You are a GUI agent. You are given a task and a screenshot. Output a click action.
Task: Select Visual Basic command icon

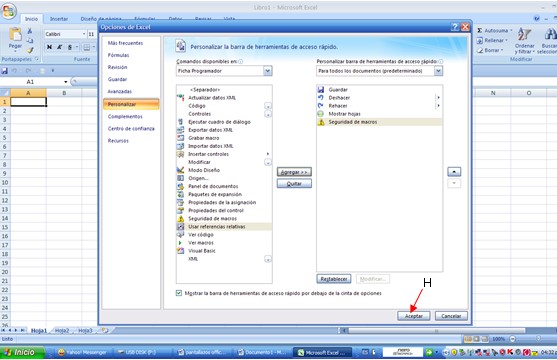click(x=180, y=251)
